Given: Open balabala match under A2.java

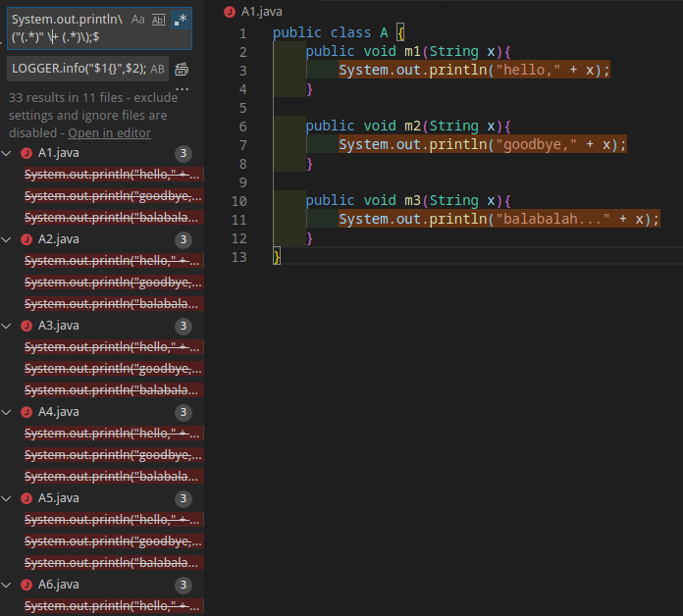Looking at the screenshot, I should click(x=114, y=304).
